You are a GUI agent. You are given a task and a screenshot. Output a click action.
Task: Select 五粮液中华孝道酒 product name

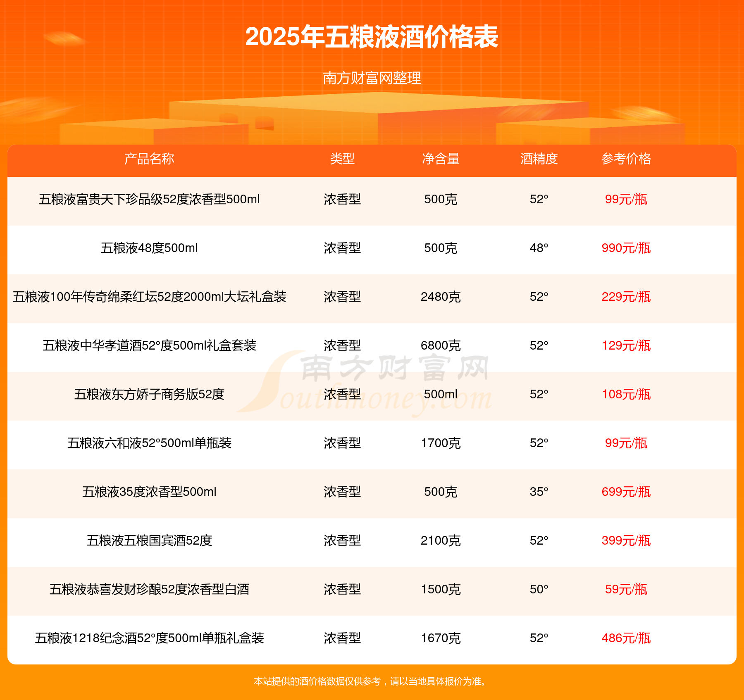click(x=149, y=346)
